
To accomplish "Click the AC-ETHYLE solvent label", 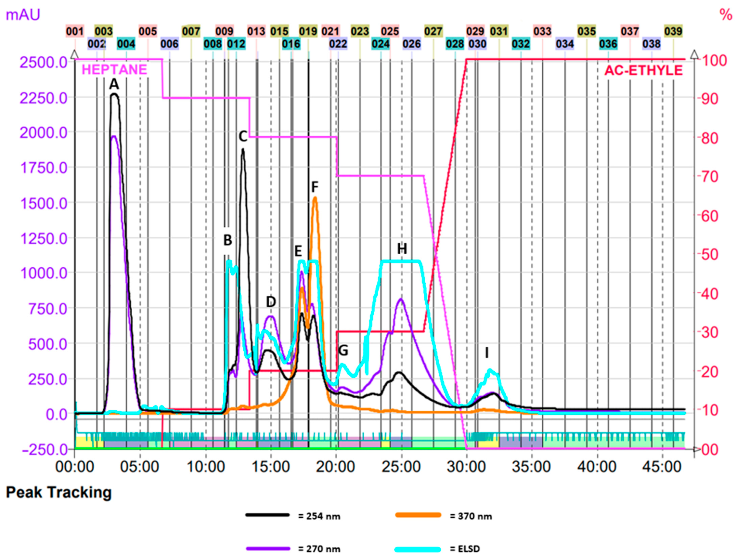I will pos(643,71).
